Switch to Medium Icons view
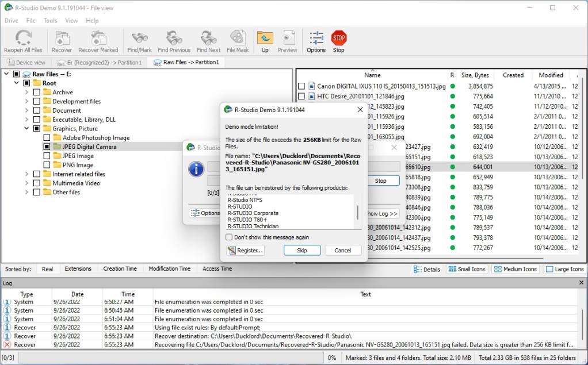 coord(516,269)
